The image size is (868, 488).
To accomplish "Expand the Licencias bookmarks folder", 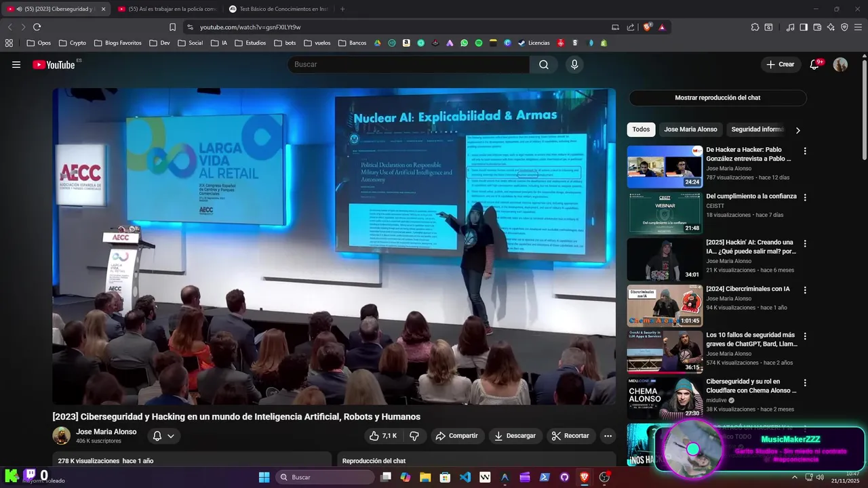I will tap(534, 43).
